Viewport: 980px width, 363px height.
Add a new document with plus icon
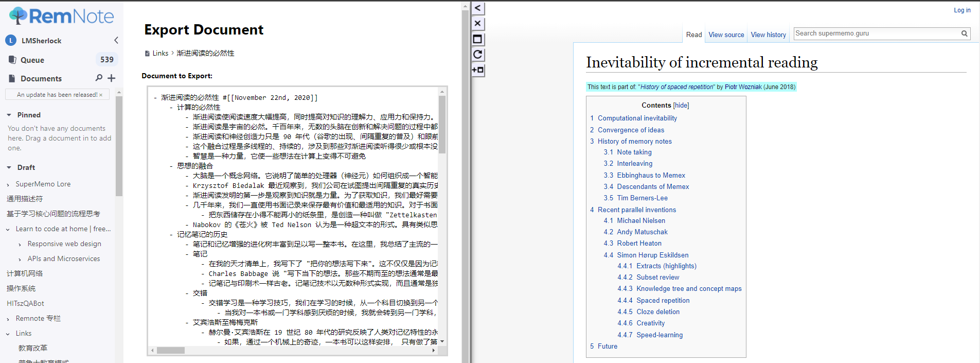coord(112,78)
